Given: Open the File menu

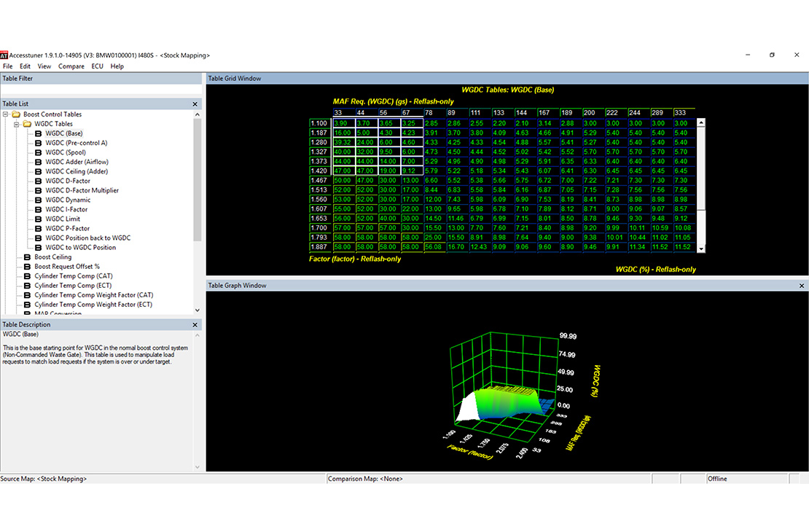Looking at the screenshot, I should 8,66.
